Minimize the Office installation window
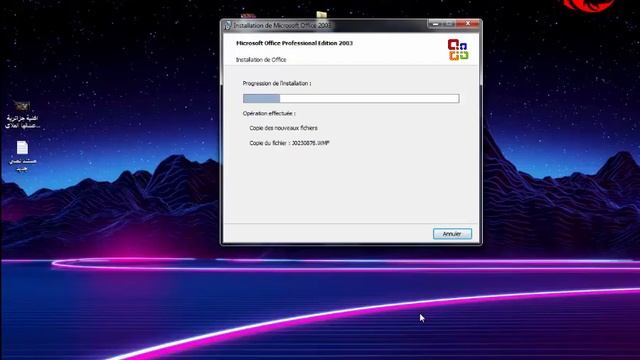The width and height of the screenshot is (640, 360). (x=435, y=24)
